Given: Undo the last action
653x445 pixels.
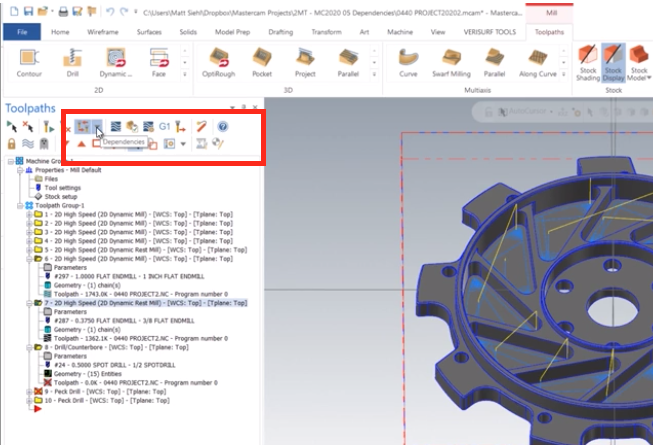Looking at the screenshot, I should (x=110, y=12).
